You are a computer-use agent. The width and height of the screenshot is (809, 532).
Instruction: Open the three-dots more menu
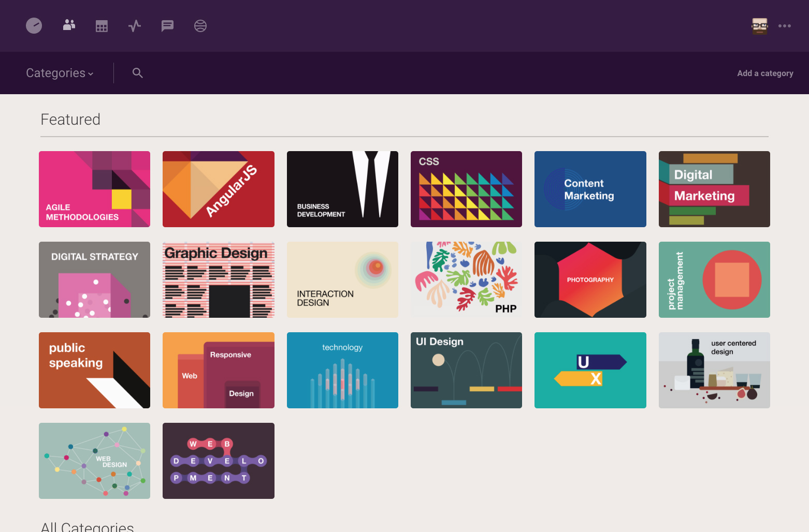785,26
